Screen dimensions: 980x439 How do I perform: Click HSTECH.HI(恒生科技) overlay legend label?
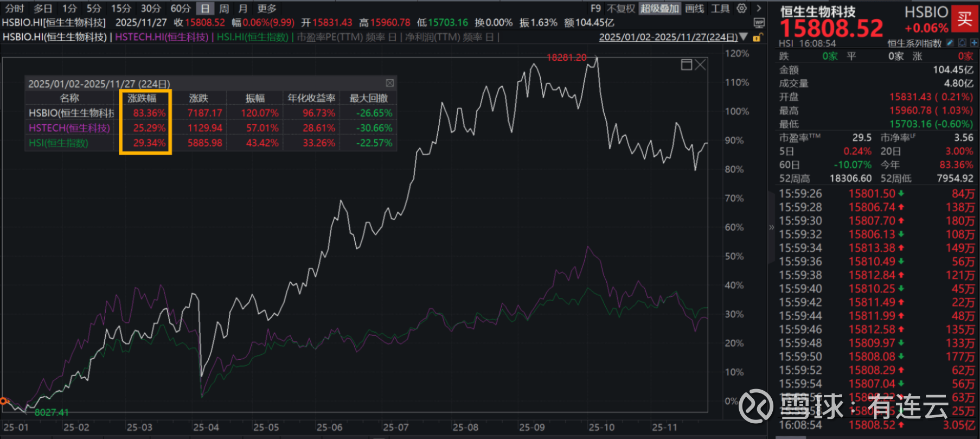point(162,37)
